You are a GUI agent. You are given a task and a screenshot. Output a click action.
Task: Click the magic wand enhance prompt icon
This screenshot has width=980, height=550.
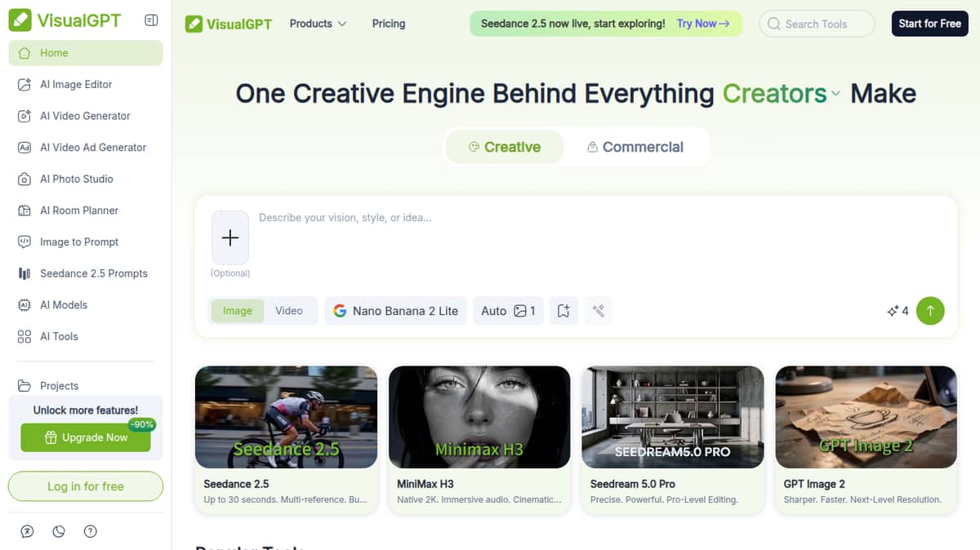[599, 311]
